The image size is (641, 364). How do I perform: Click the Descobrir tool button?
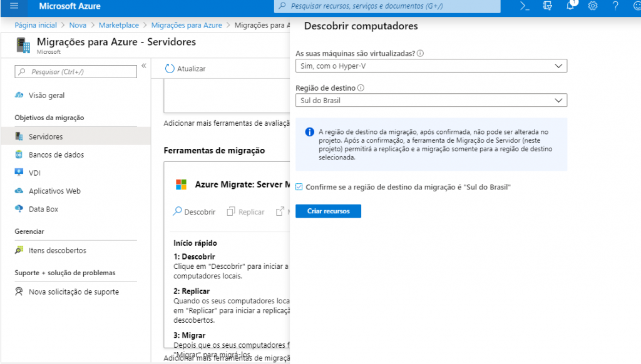tap(194, 212)
